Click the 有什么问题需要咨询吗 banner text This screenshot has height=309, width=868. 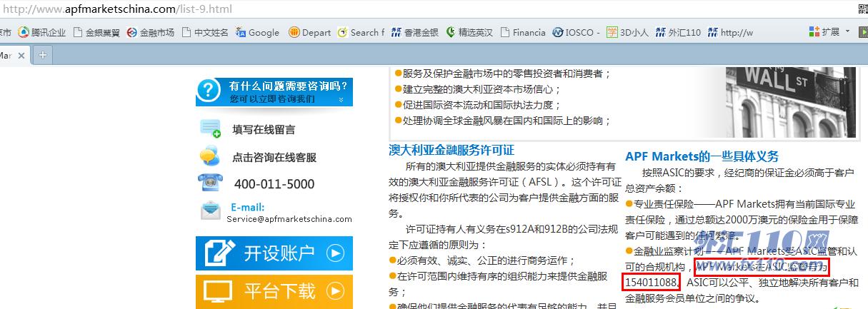(288, 86)
